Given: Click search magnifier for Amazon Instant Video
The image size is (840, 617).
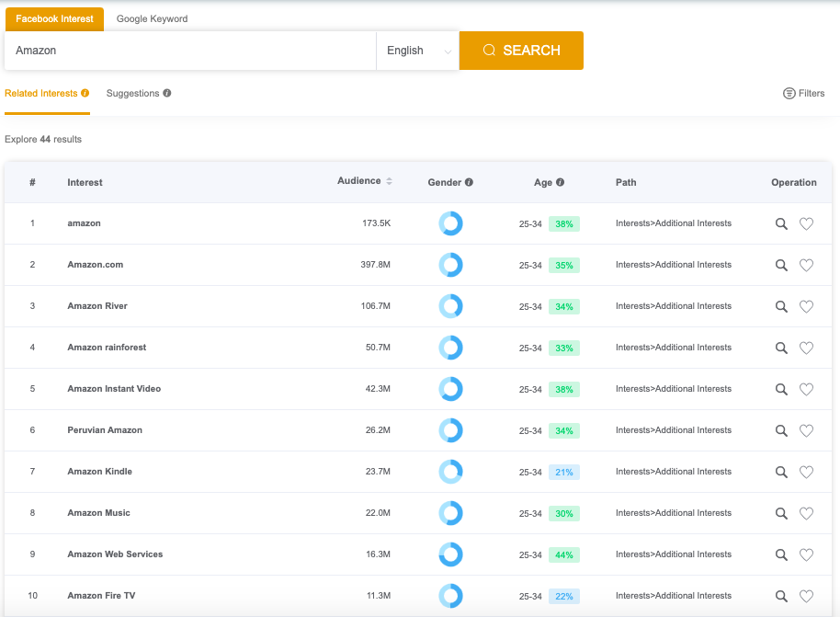Looking at the screenshot, I should click(781, 389).
